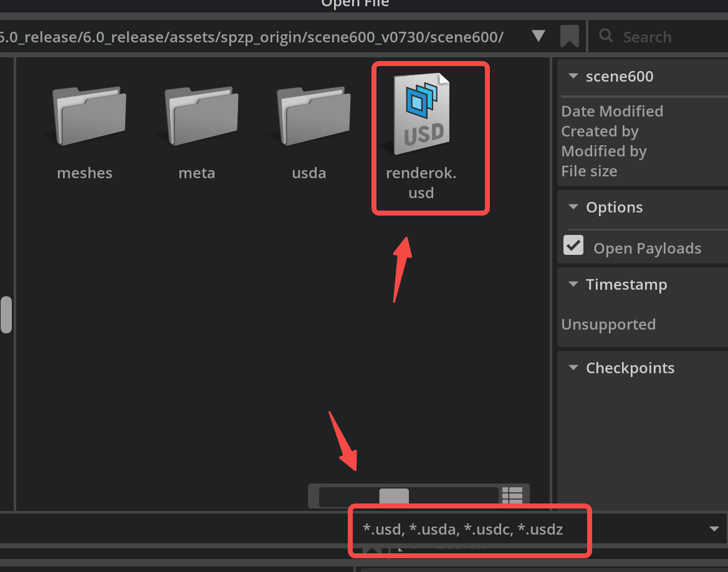The height and width of the screenshot is (572, 728).
Task: Click the 'Created by' label
Action: pos(600,131)
